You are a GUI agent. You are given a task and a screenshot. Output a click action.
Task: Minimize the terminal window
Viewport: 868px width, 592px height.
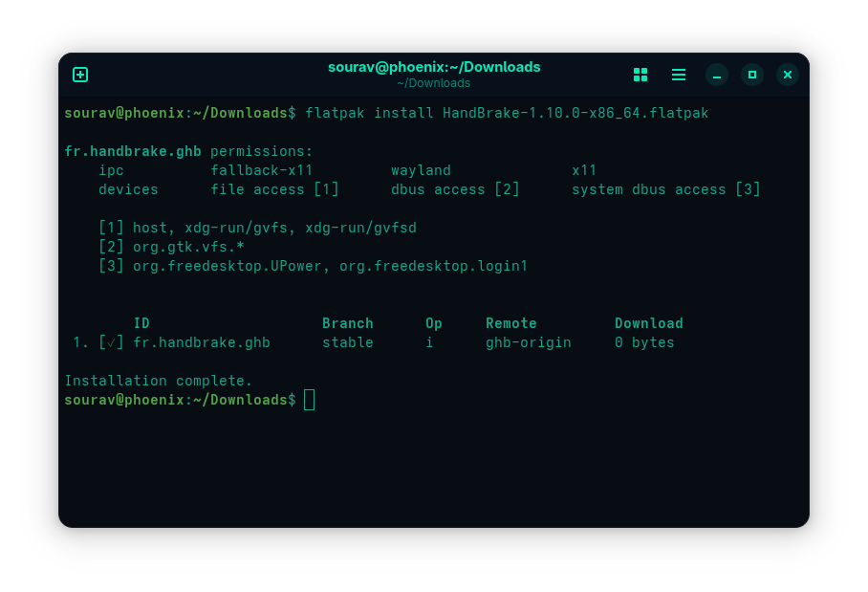click(x=716, y=74)
